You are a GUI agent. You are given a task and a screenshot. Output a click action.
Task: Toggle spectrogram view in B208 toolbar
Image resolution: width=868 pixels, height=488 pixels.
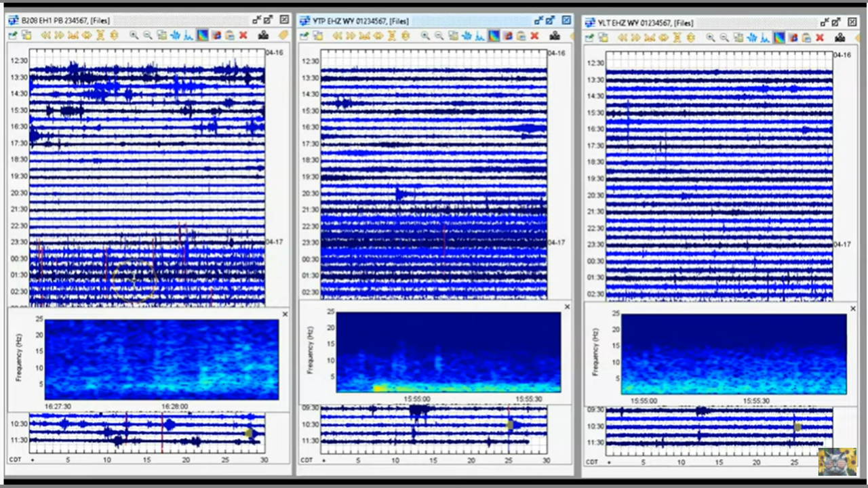click(203, 35)
